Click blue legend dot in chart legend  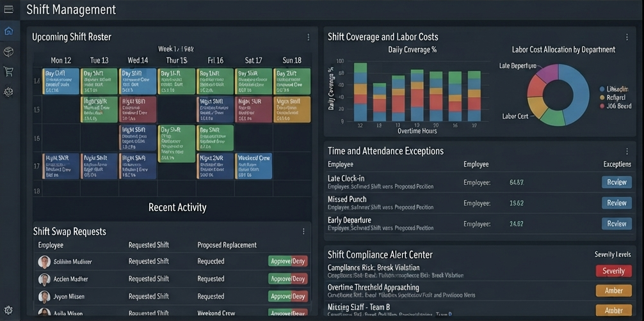pyautogui.click(x=602, y=89)
